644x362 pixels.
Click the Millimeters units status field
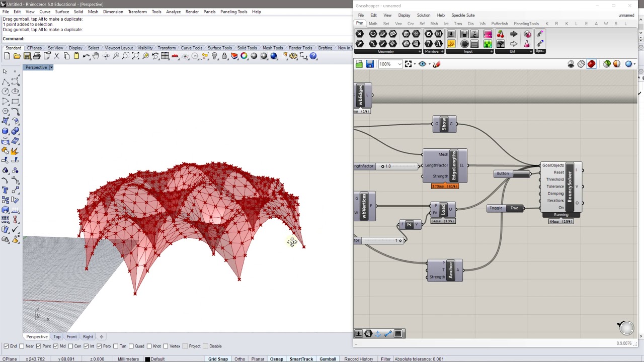point(128,359)
